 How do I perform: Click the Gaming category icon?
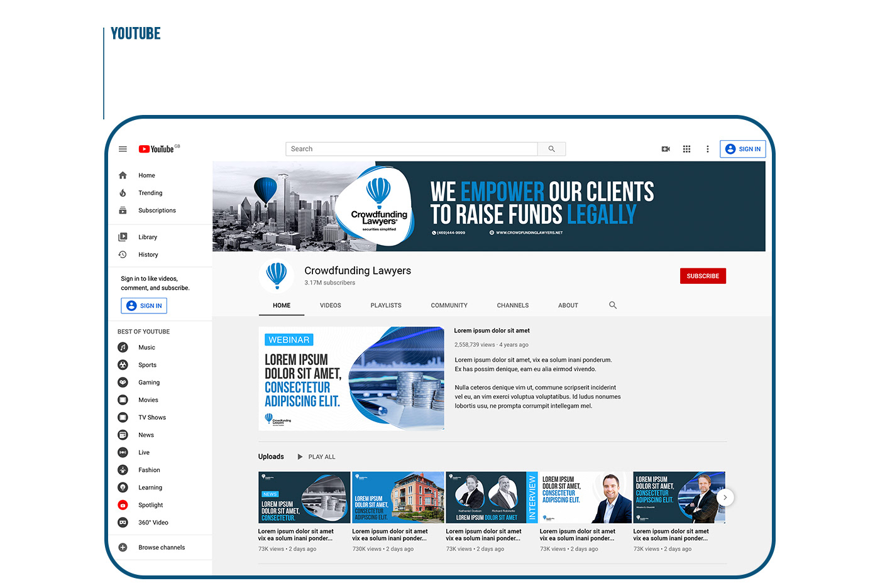tap(123, 383)
